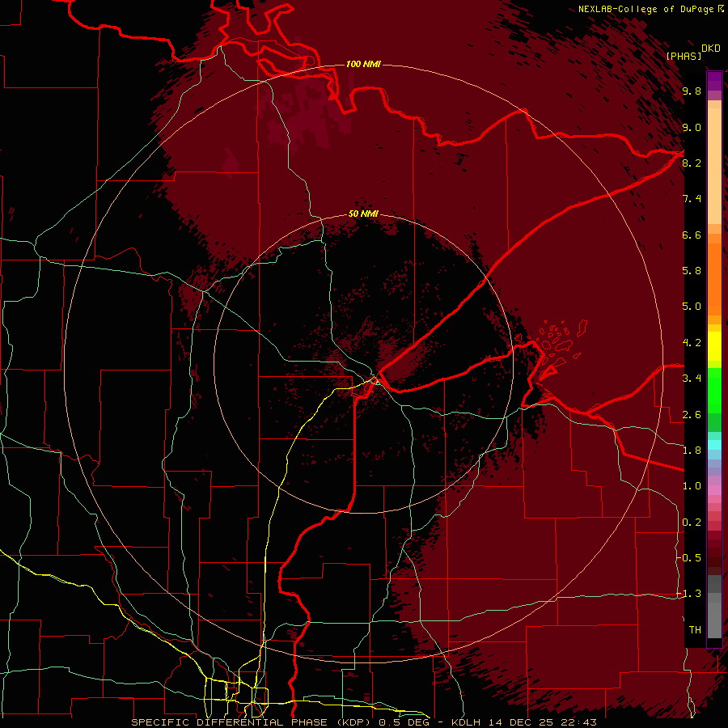Click the 6.6 scale value
This screenshot has height=728, width=728.
692,235
